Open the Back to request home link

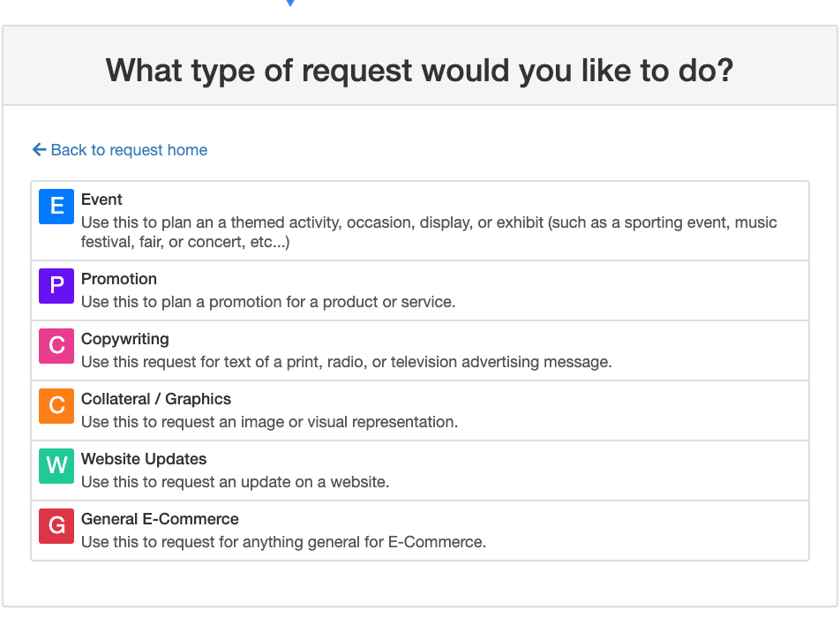pos(119,150)
